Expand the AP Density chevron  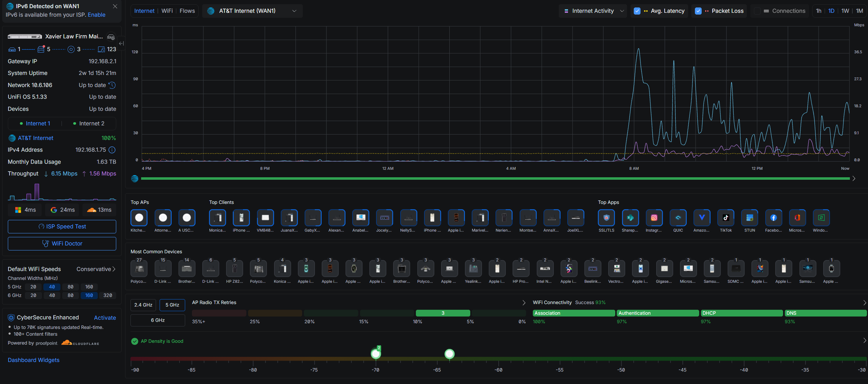(864, 341)
